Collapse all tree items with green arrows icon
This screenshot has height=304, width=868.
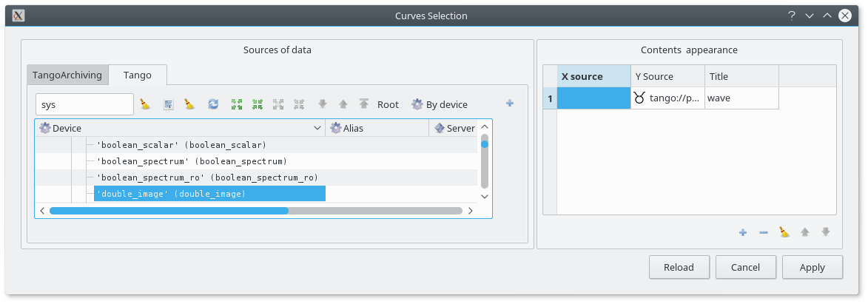258,104
